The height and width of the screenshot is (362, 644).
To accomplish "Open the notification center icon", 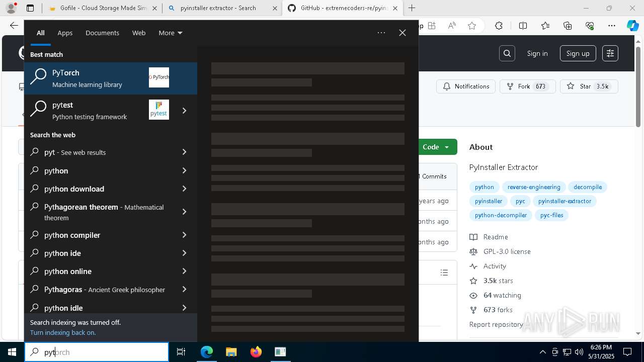I will pos(627,352).
